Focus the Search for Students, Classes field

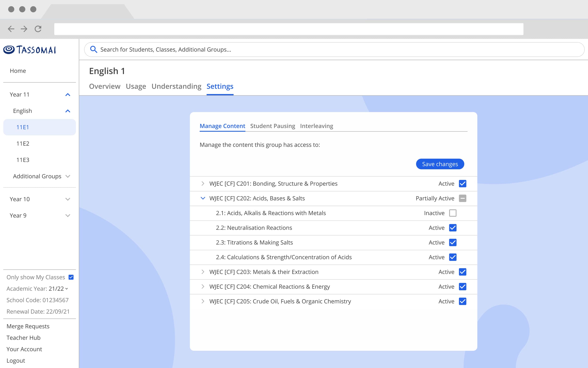[334, 49]
